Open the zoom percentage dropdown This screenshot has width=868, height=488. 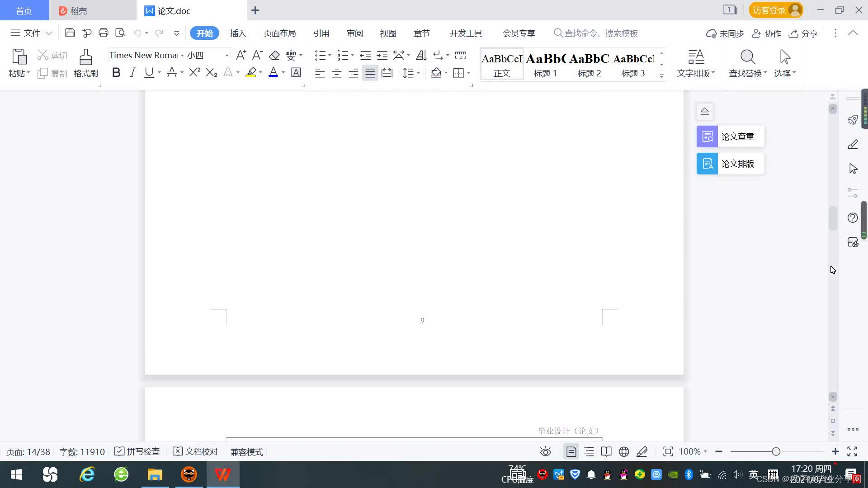(693, 451)
